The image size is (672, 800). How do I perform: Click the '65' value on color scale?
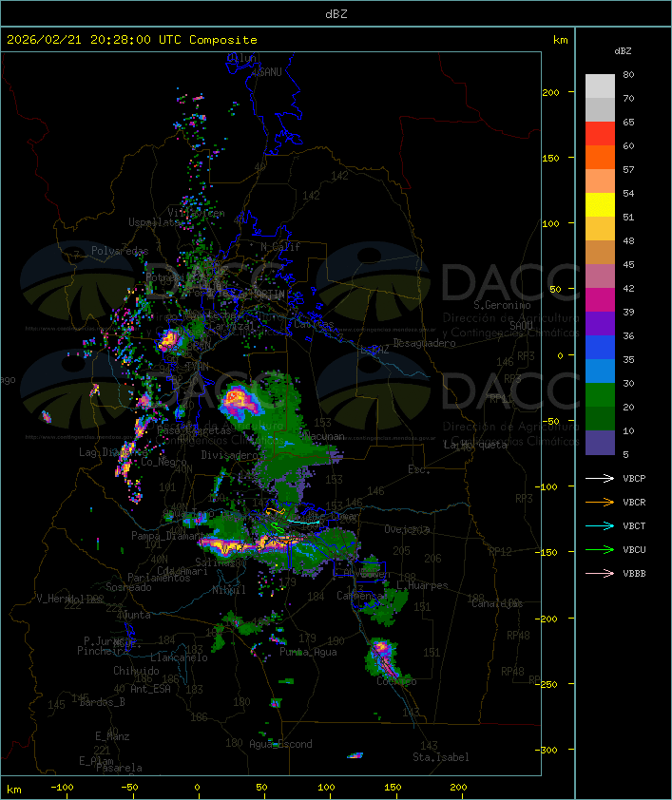(628, 122)
